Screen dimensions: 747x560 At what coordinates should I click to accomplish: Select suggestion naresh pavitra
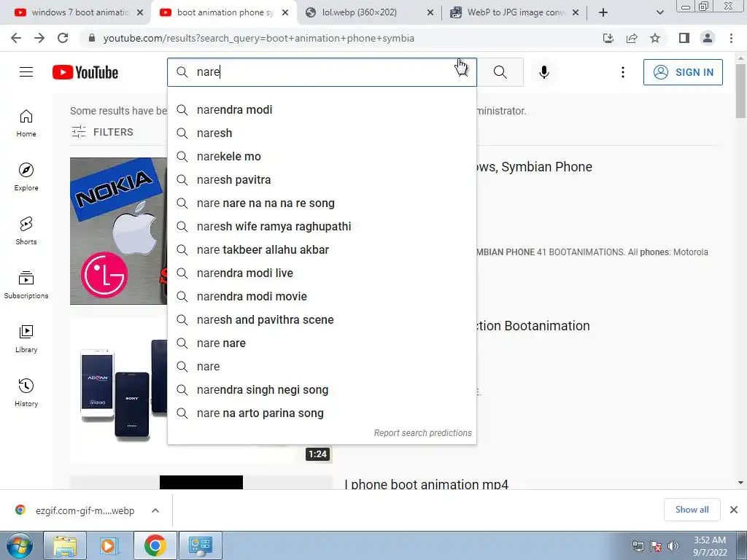point(322,179)
